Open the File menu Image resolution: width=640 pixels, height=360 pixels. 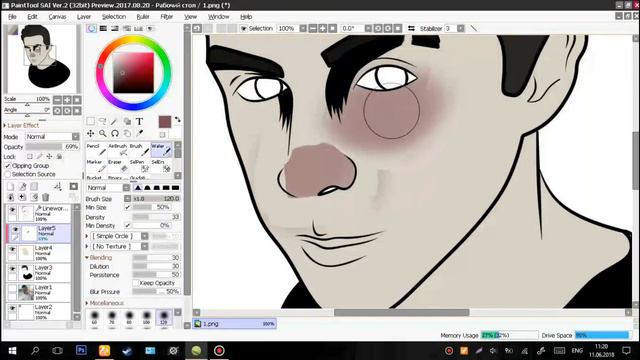tap(12, 17)
